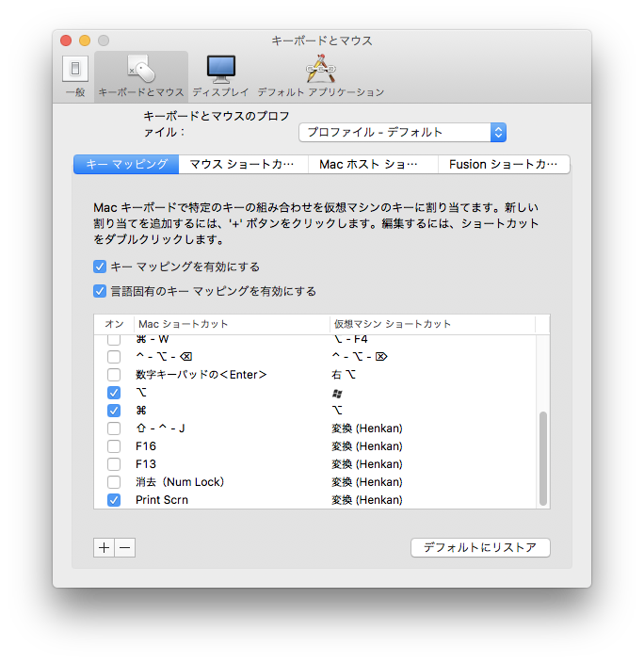Click the ^ - ⌥ - ⌦ virtual machine shortcut

pos(360,356)
